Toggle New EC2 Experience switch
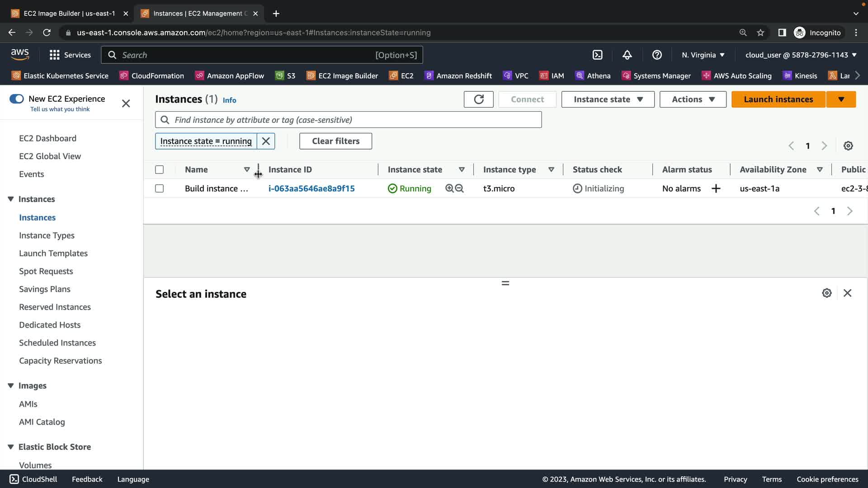 coord(17,99)
